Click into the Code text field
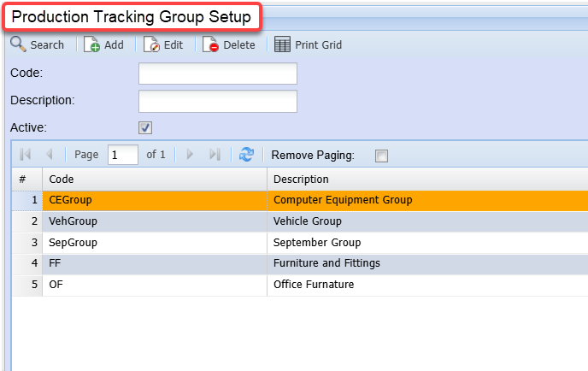The image size is (588, 371). 217,74
